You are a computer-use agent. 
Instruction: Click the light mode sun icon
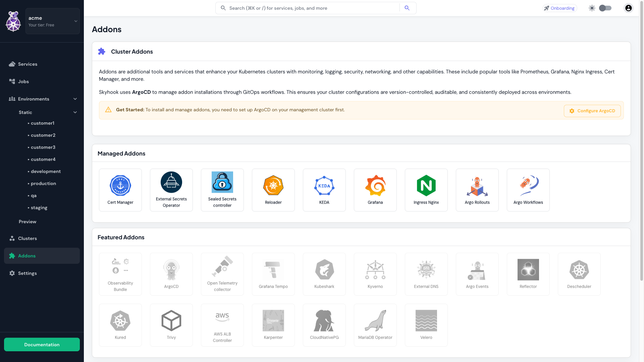pos(592,8)
